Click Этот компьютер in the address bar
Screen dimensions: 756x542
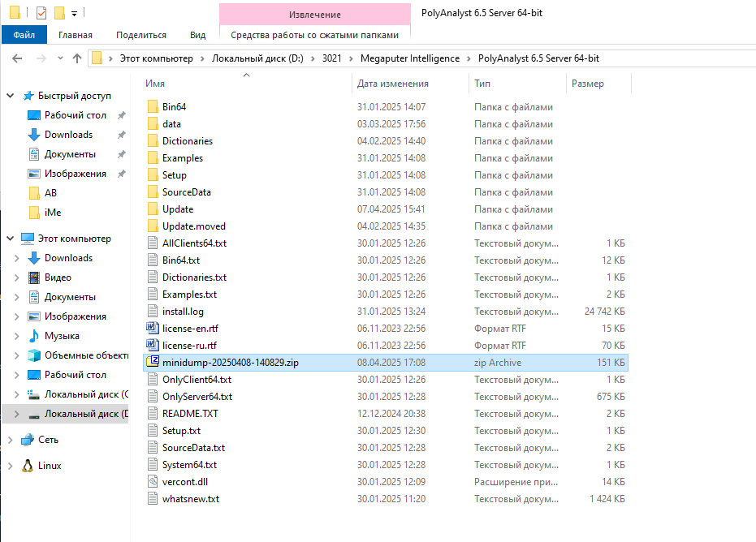(156, 58)
